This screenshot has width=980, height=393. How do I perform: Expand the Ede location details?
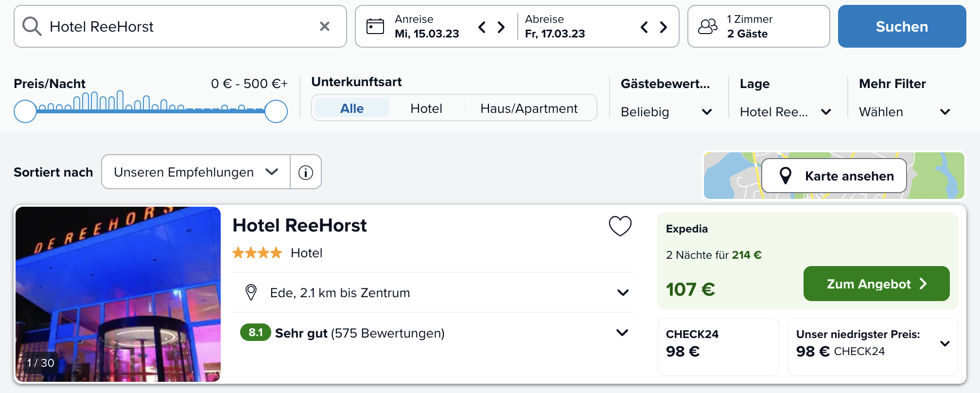click(x=623, y=293)
